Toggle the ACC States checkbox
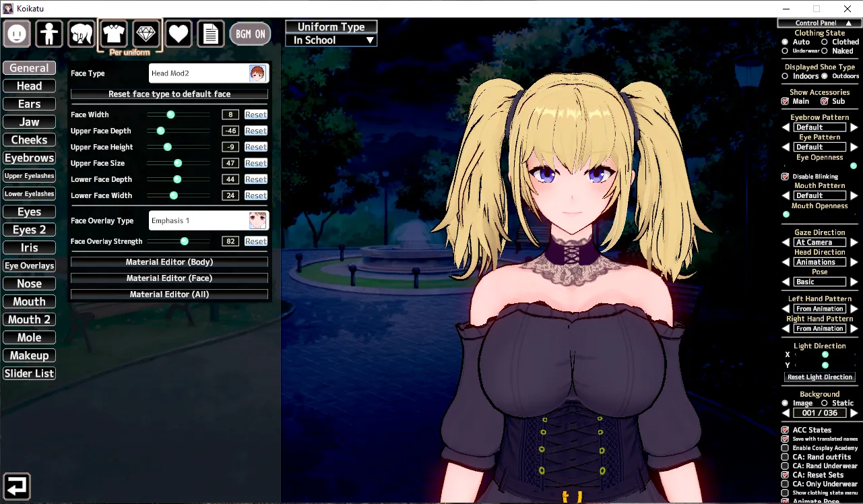Image resolution: width=863 pixels, height=504 pixels. 785,430
